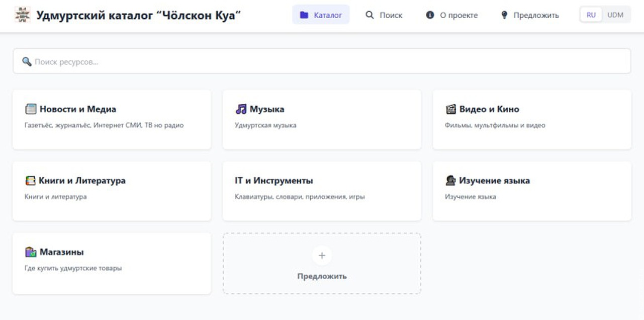Open the Музыка category card
This screenshot has width=644, height=320.
(x=321, y=120)
